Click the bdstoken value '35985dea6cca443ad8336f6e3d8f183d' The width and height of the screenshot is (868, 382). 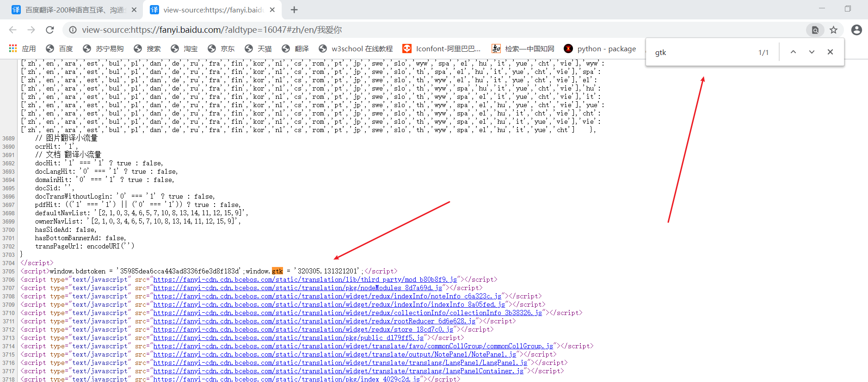point(180,271)
